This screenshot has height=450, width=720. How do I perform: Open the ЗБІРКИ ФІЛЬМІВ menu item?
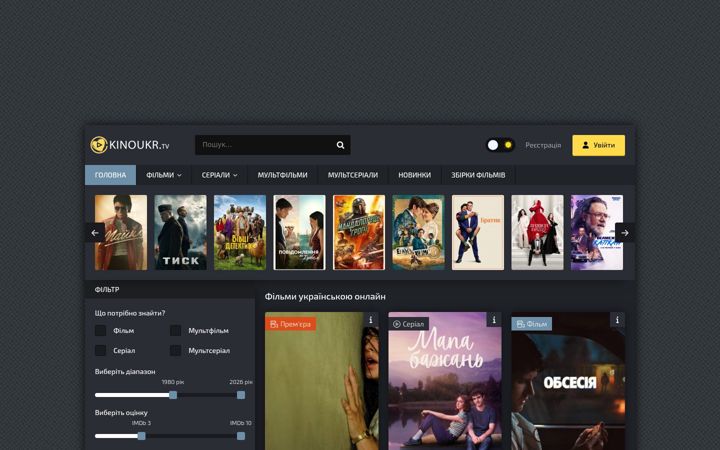click(x=478, y=175)
